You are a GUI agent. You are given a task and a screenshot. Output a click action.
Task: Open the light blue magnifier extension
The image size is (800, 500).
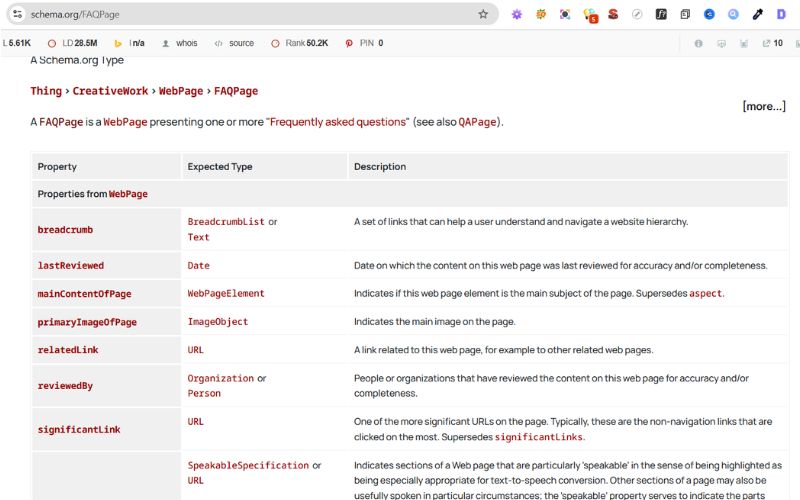coord(733,14)
